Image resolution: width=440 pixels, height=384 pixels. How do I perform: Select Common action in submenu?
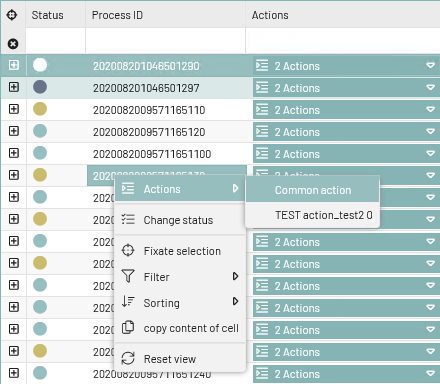313,190
